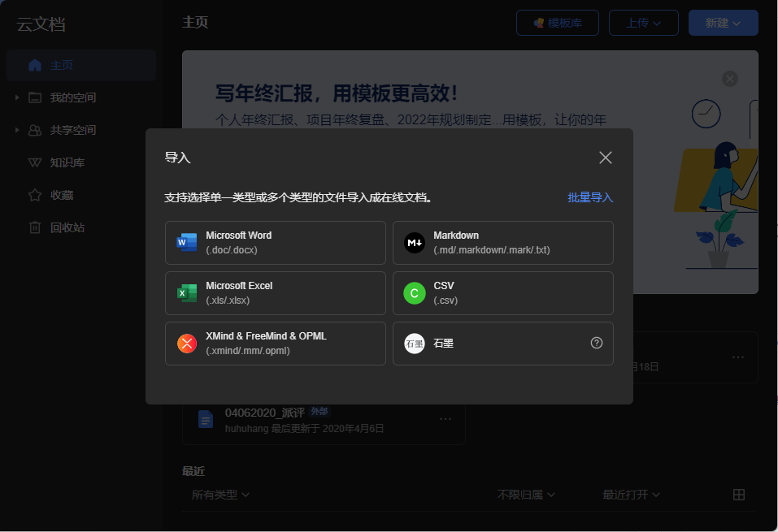Viewport: 778px width, 532px height.
Task: Close the 导入 dialog
Action: pos(606,158)
